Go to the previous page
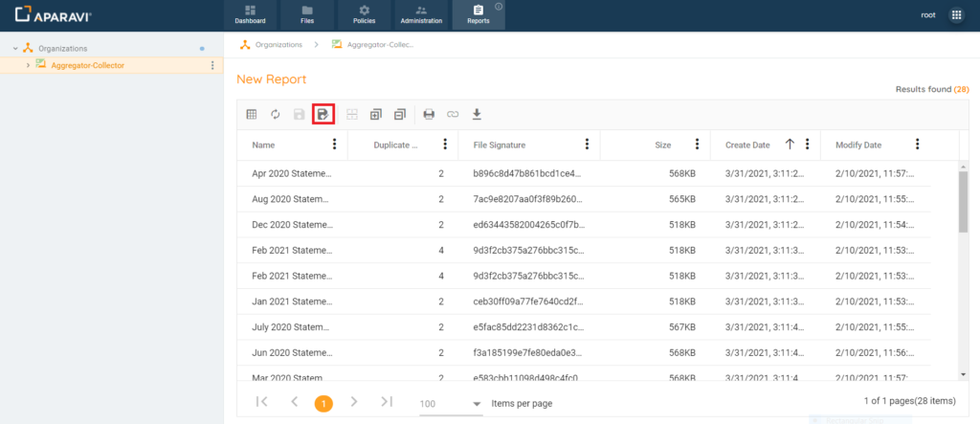Viewport: 980px width, 424px height. click(295, 402)
